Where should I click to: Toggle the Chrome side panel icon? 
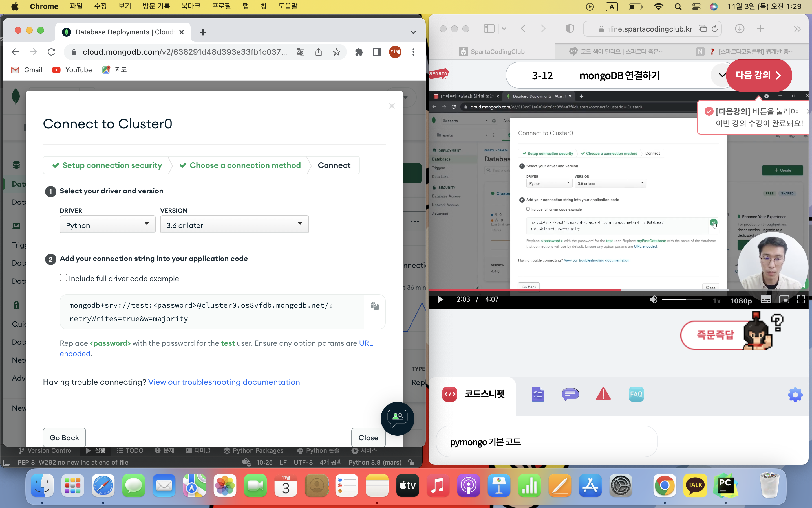pos(377,52)
